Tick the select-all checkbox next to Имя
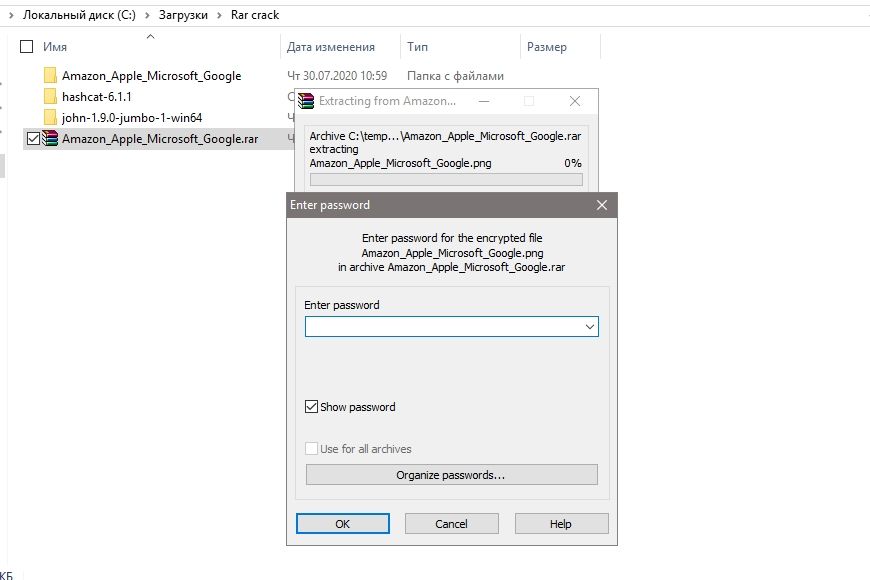870x580 pixels. tap(26, 47)
